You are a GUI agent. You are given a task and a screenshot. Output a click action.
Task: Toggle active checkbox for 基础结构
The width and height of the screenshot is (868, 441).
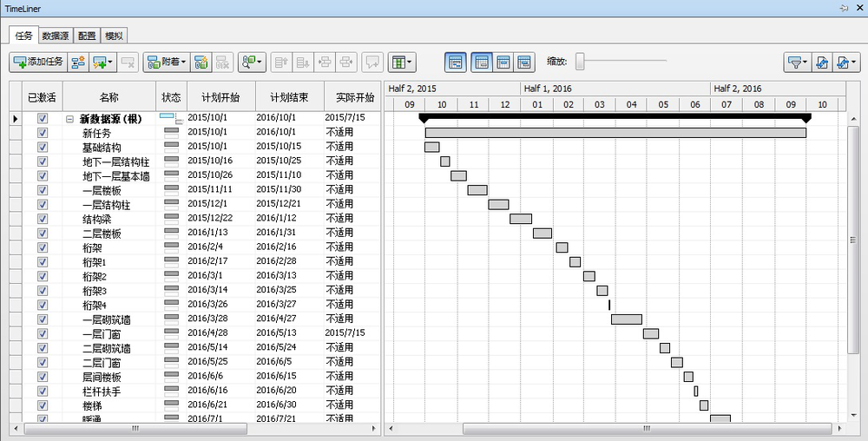point(43,148)
